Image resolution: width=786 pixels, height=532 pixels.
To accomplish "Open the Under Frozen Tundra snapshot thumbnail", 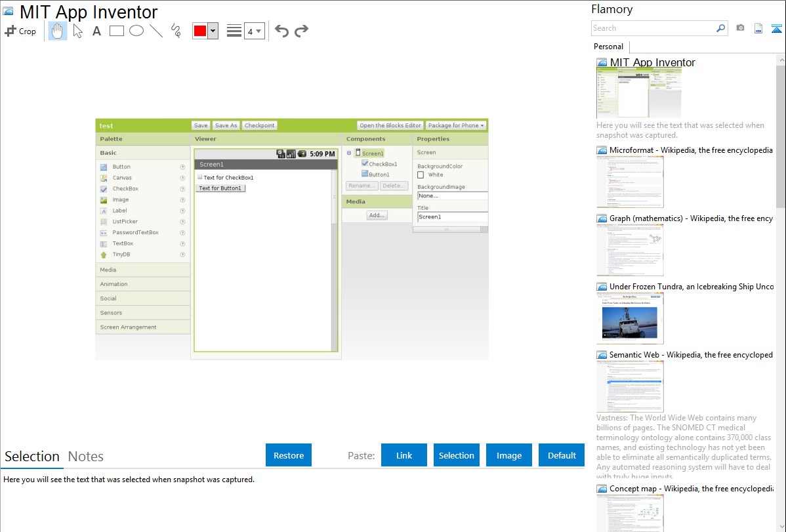I will 630,318.
